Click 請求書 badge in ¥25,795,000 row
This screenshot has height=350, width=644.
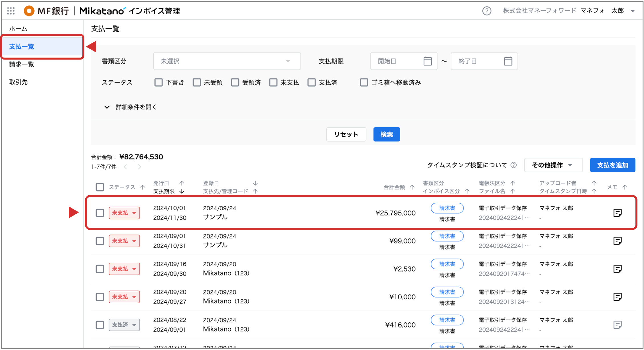pos(447,208)
